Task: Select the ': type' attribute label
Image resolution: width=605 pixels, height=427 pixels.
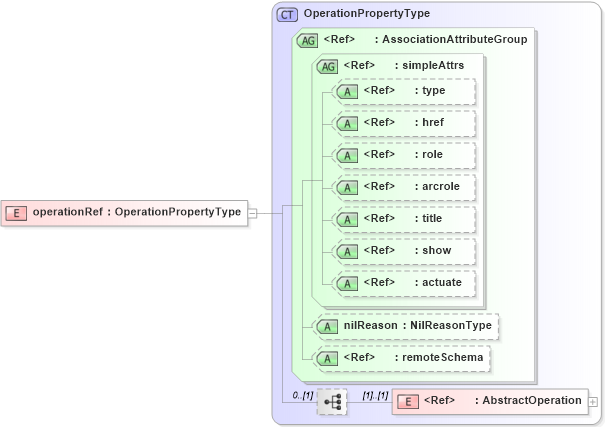Action: coord(430,90)
